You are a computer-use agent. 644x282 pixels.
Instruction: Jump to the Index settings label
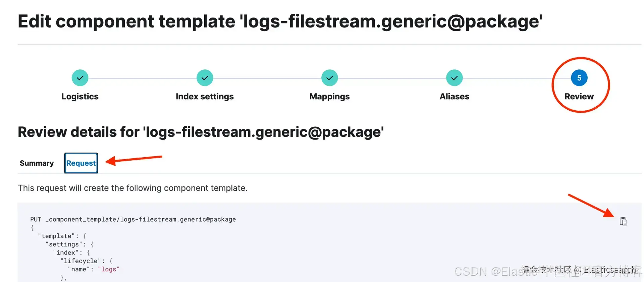[x=205, y=97]
